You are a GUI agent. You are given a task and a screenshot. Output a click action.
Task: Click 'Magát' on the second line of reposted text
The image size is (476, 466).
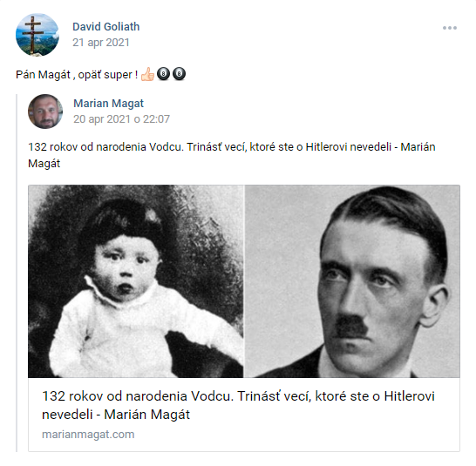[44, 164]
